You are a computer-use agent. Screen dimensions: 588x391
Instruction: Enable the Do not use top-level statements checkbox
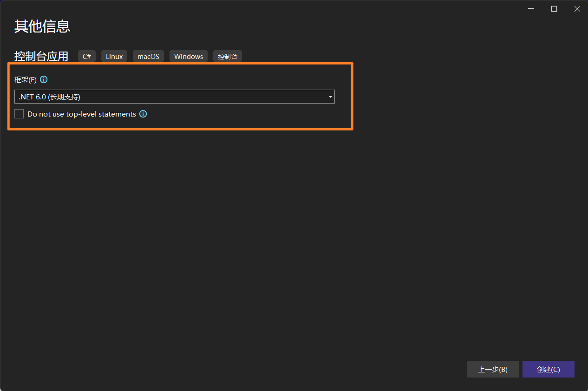pos(19,114)
